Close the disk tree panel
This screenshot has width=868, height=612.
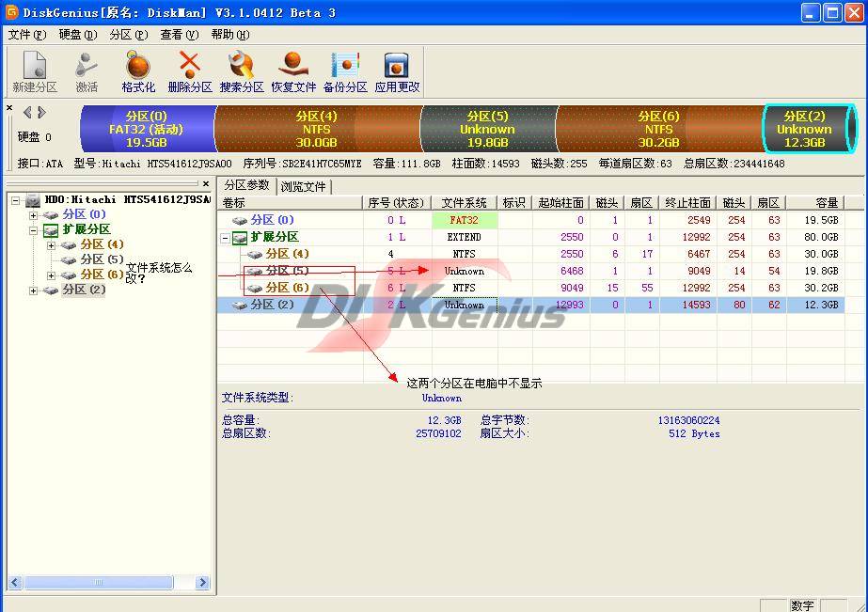(206, 183)
